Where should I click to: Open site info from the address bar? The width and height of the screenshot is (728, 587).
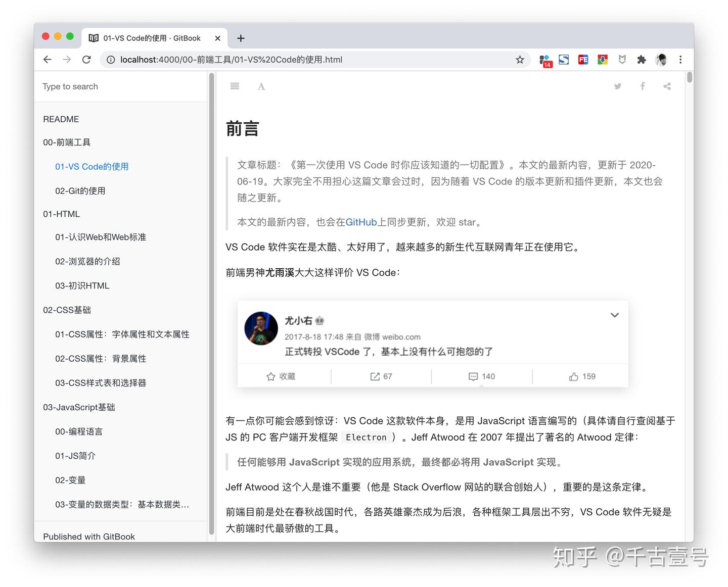click(110, 59)
